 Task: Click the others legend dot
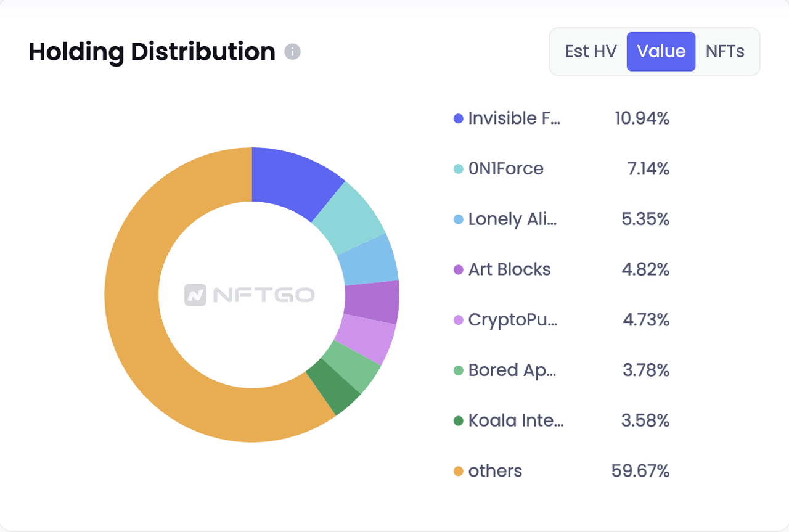tap(458, 472)
